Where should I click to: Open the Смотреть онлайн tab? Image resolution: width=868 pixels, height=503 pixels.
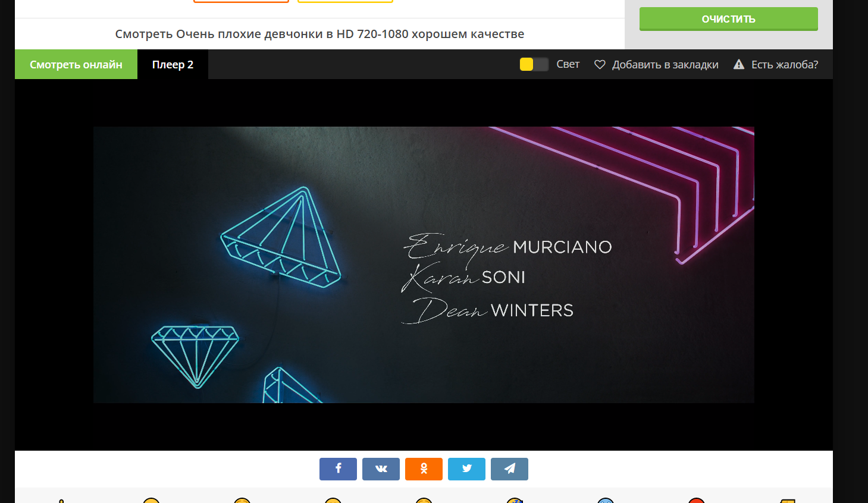(76, 64)
